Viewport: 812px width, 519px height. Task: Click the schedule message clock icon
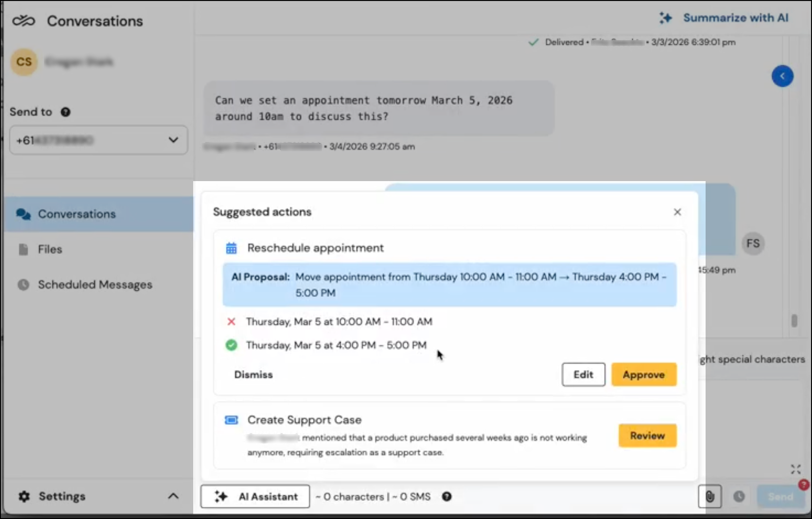[739, 497]
